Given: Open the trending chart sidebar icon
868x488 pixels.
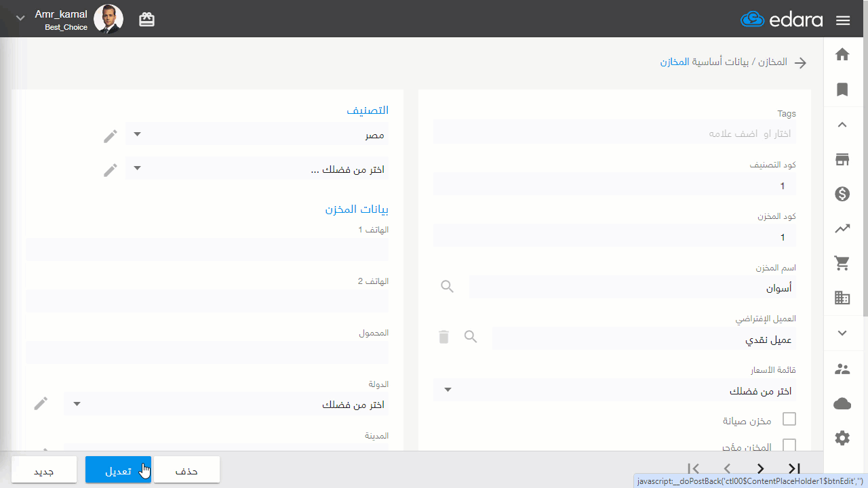Looking at the screenshot, I should click(842, 229).
